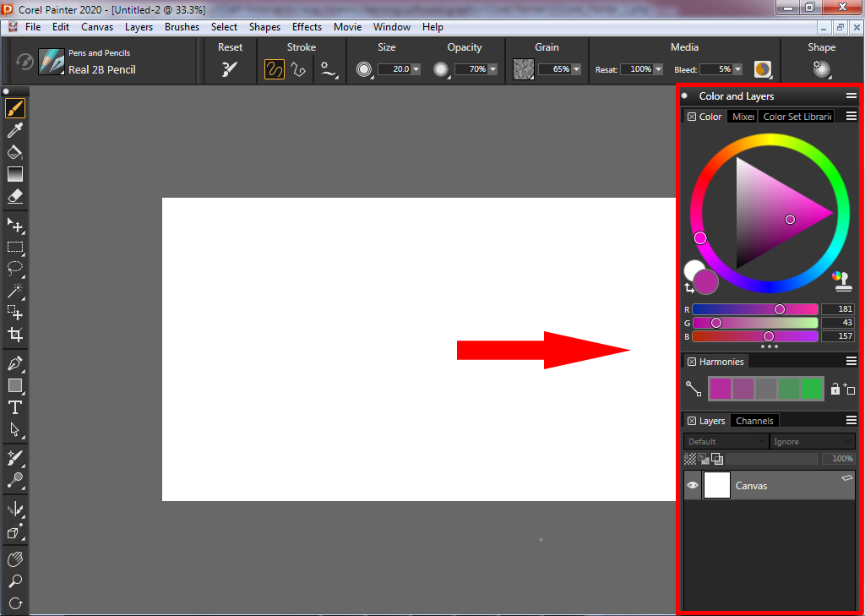Open the Effects menu
The image size is (865, 616).
point(307,27)
